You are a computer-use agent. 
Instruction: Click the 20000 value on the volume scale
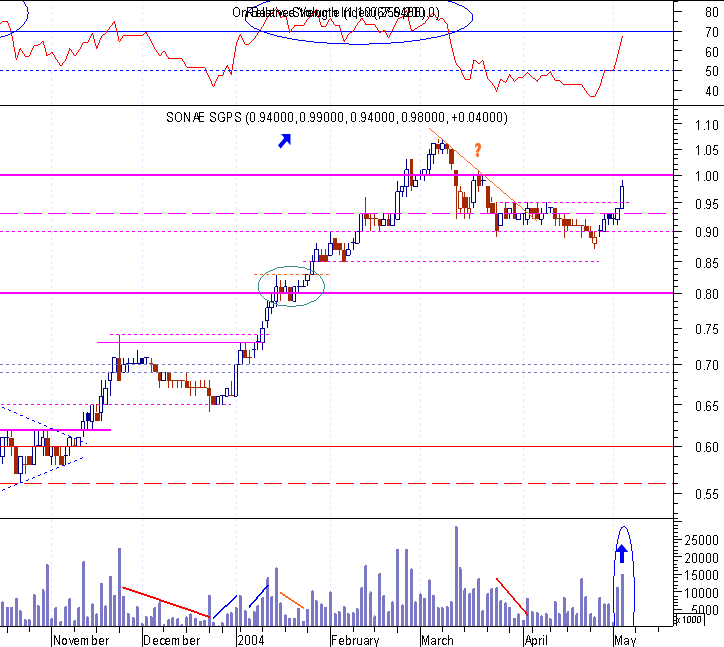pyautogui.click(x=701, y=558)
